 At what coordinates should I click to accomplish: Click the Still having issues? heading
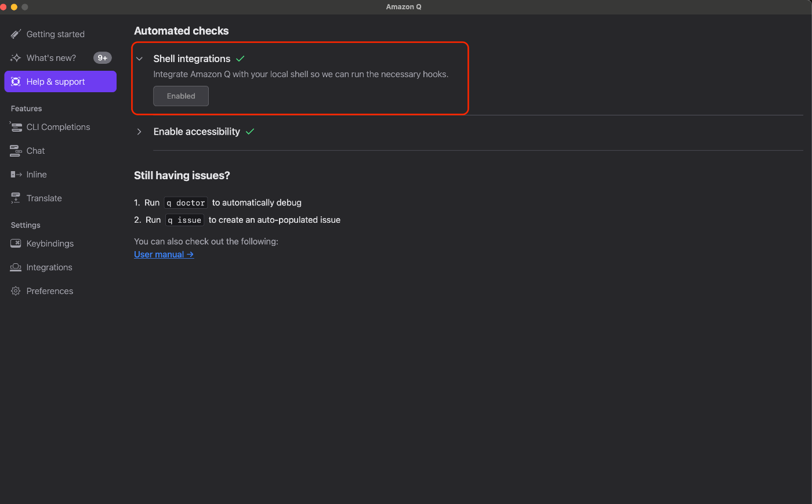point(182,175)
